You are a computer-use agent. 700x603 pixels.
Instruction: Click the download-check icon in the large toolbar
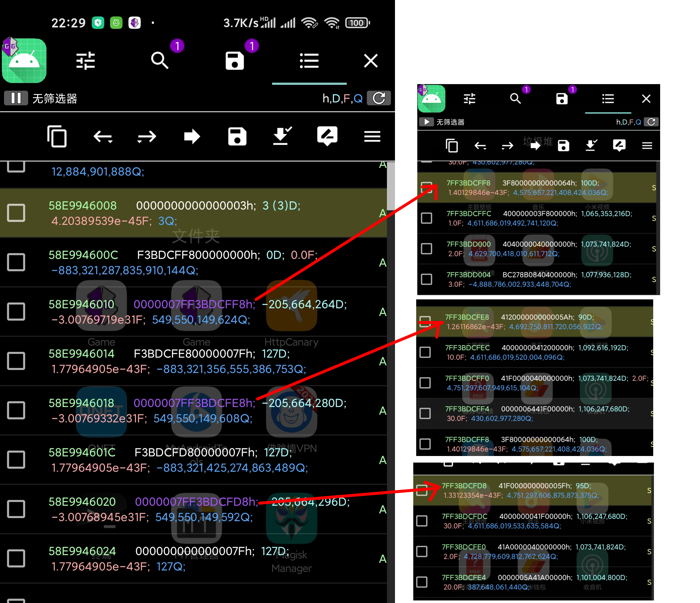(x=282, y=136)
